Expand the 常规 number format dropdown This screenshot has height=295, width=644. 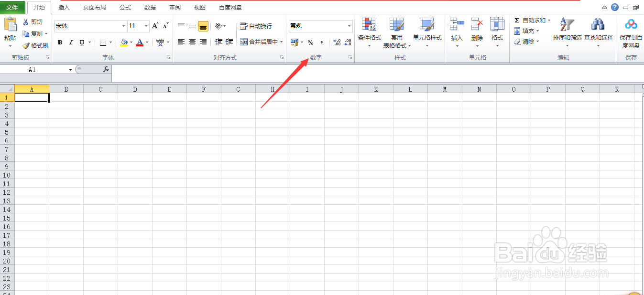pos(349,26)
